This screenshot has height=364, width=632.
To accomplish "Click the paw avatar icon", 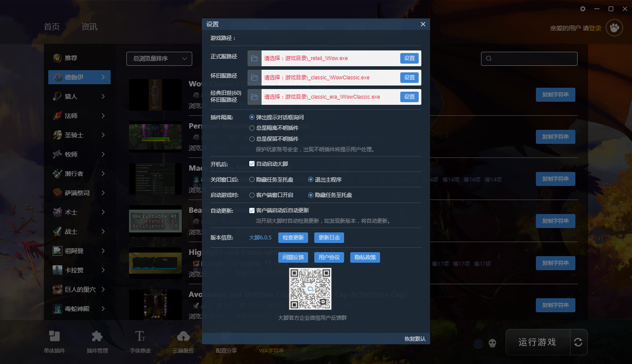I will (614, 28).
